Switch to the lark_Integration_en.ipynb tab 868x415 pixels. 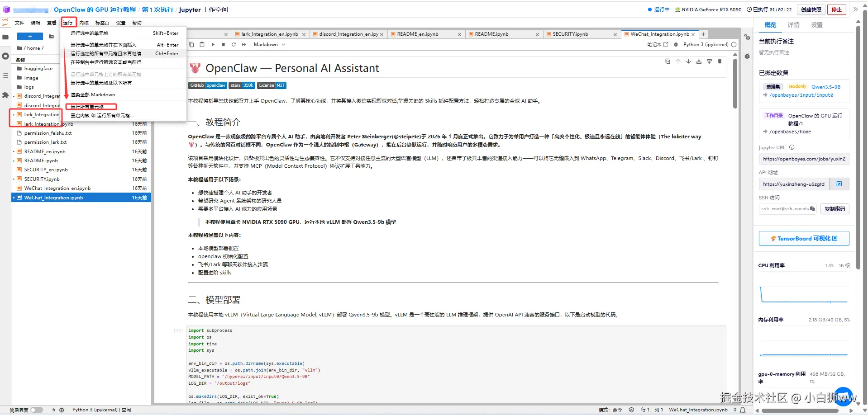pyautogui.click(x=270, y=34)
